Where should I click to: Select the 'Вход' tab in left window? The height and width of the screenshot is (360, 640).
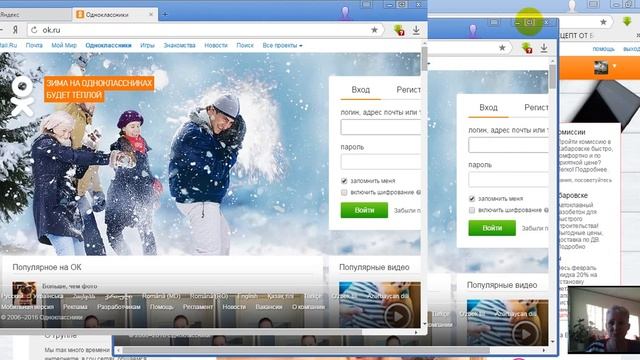coord(360,90)
